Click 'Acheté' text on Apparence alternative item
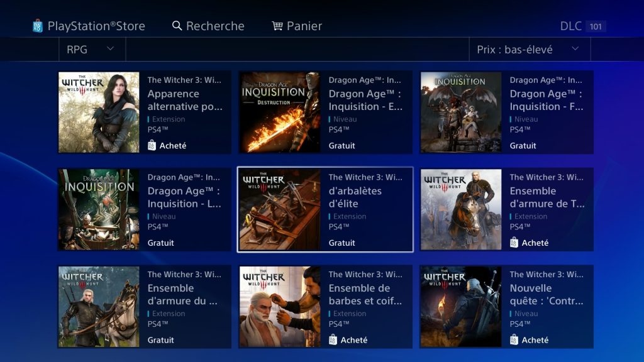This screenshot has height=362, width=644. pyautogui.click(x=173, y=146)
